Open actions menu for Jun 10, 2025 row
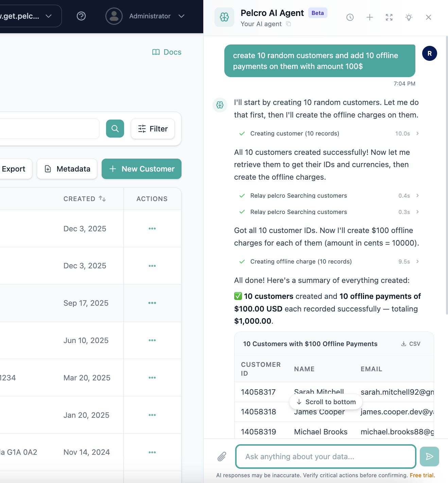This screenshot has height=483, width=448. (x=152, y=340)
